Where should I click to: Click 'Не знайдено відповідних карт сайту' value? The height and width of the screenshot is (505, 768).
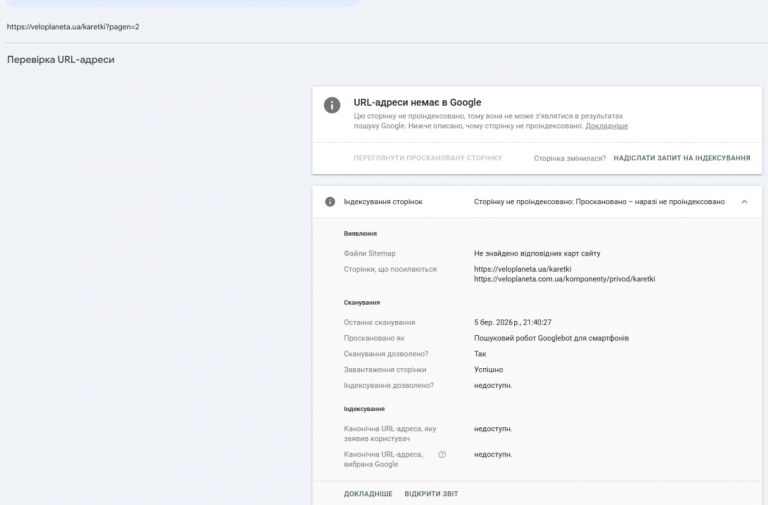tap(537, 253)
